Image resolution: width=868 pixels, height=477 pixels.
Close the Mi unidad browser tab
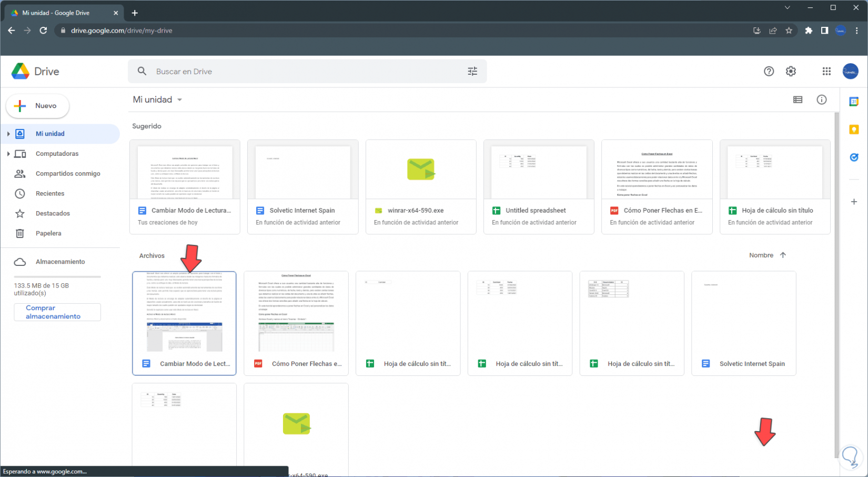point(116,13)
